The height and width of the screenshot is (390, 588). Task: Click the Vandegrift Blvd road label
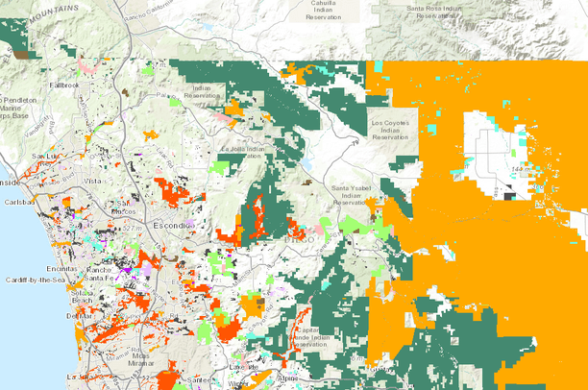(x=38, y=127)
